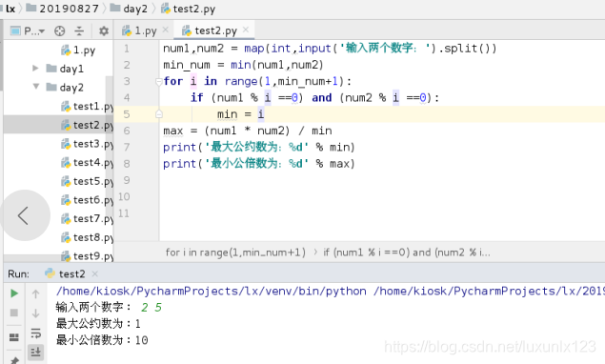Click the day2 breadcrumb in navigation bar
Screen dimensions: 605x364
pyautogui.click(x=129, y=9)
